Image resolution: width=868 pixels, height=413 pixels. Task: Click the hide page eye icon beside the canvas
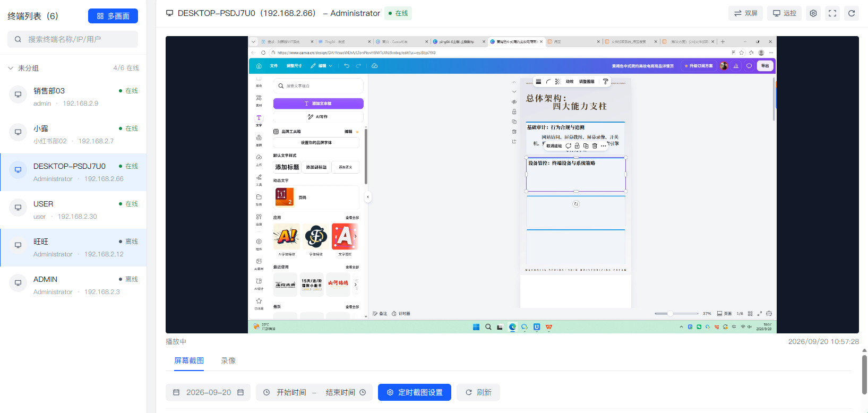pyautogui.click(x=514, y=101)
